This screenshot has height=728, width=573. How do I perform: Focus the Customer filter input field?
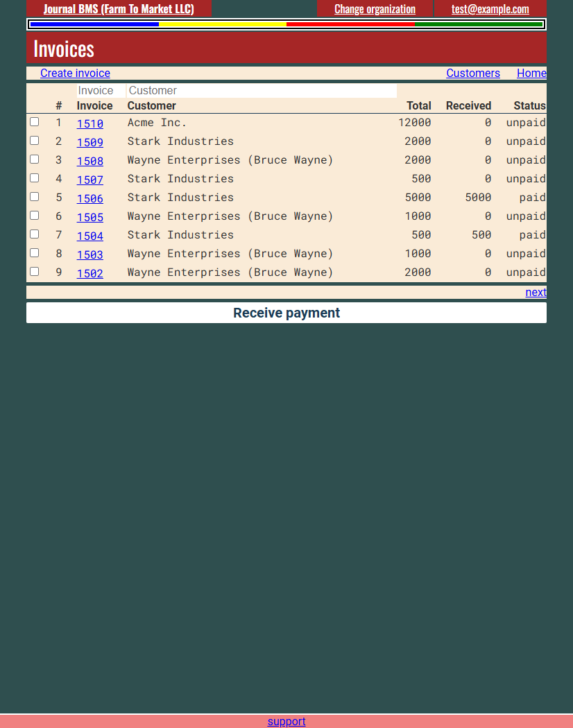click(262, 91)
